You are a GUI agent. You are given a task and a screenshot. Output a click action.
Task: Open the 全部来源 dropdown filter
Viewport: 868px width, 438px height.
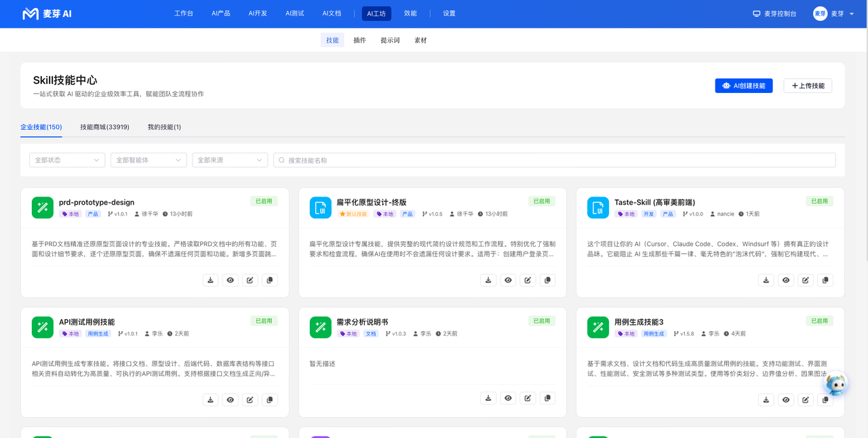coord(230,160)
